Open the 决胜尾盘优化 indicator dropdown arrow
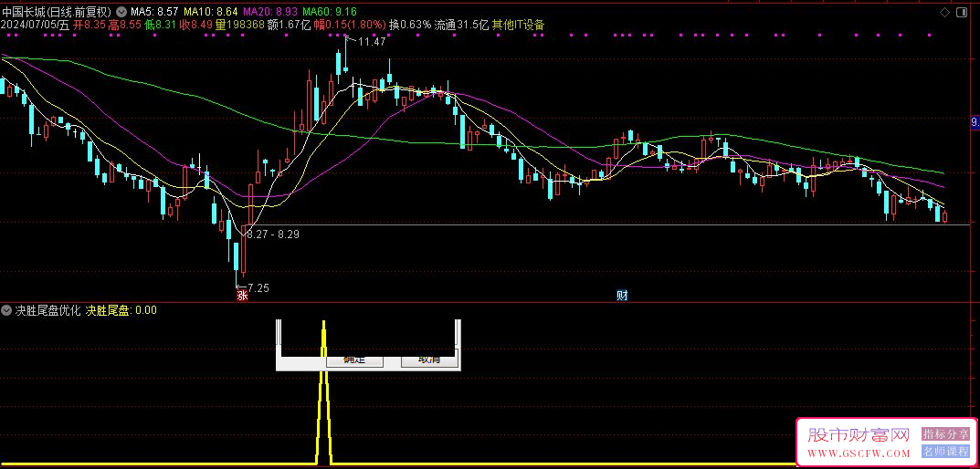 (x=7, y=310)
